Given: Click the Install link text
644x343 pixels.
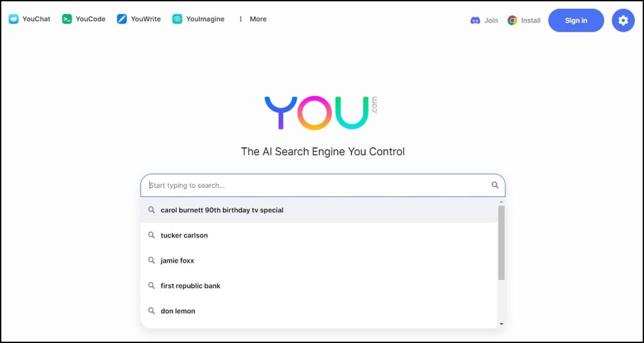Looking at the screenshot, I should tap(530, 20).
